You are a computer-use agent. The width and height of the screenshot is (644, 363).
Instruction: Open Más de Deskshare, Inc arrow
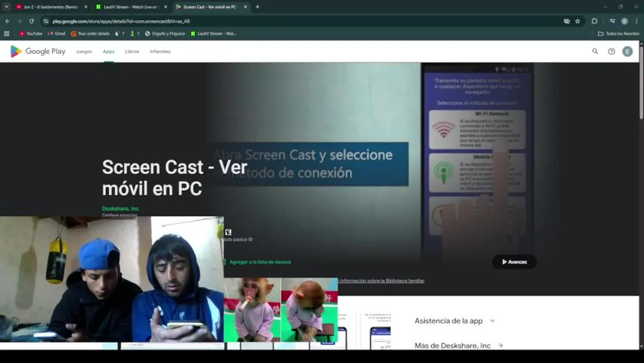pos(500,345)
